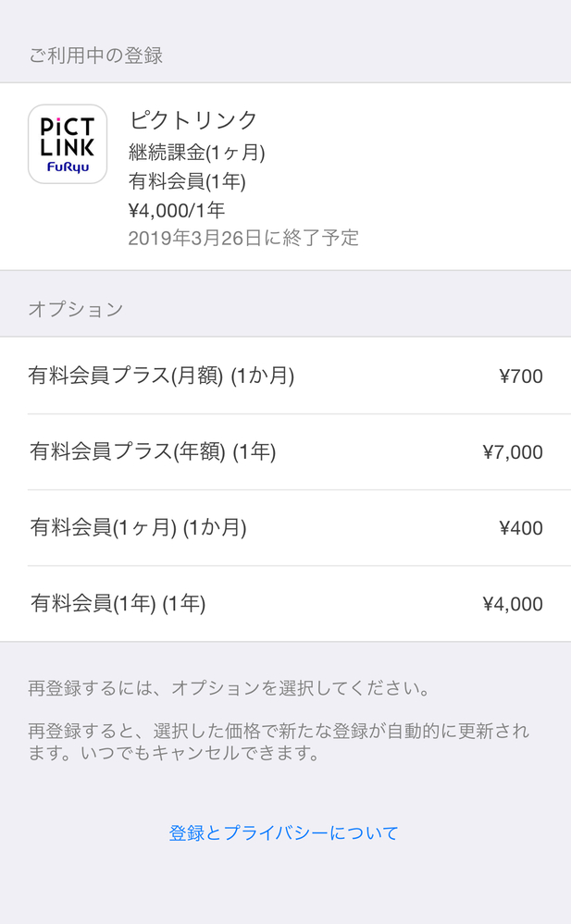571x924 pixels.
Task: Click the ご利用中の登録 section header
Action: 95,55
